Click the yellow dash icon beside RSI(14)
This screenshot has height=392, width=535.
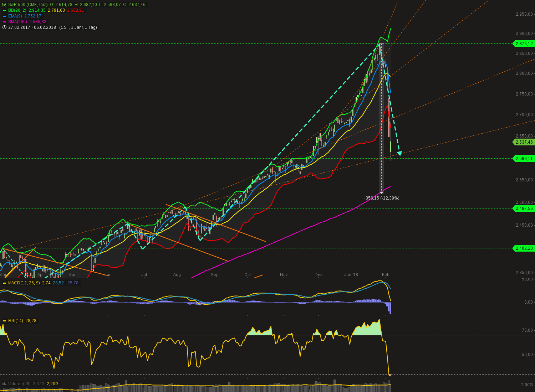tap(4, 320)
